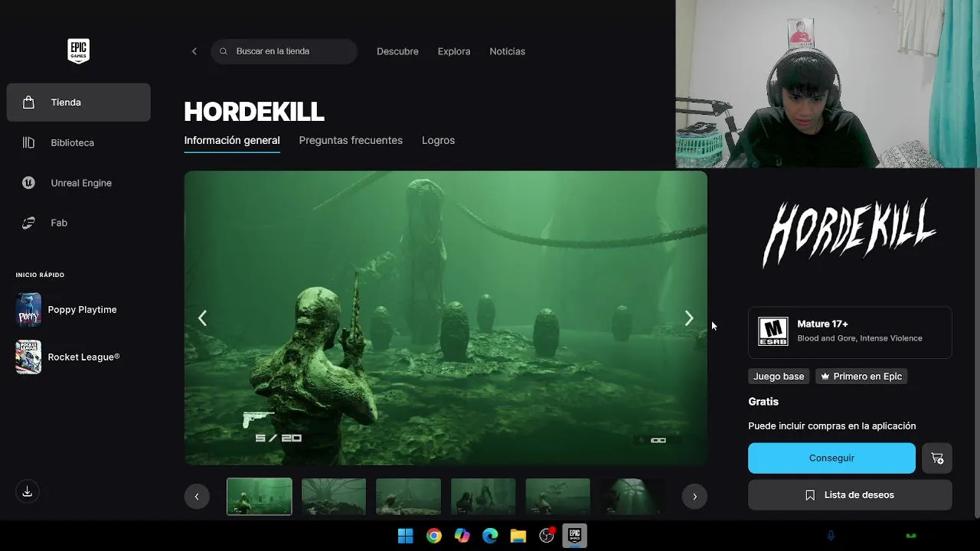Click the Epic Games logo in sidebar
This screenshot has width=980, height=551.
(x=78, y=51)
